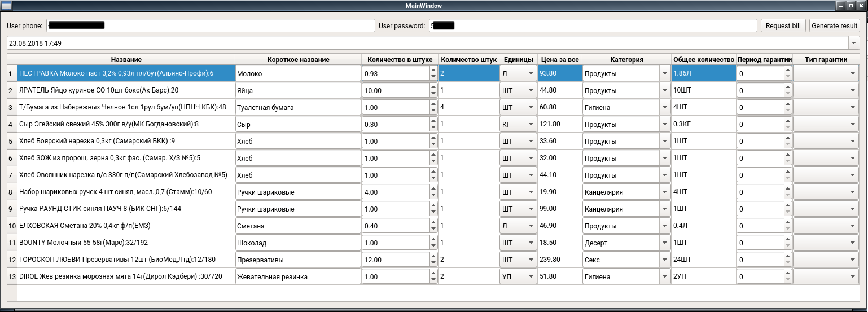The image size is (868, 312).
Task: Decrease quantity 10.00 in Яйца row
Action: point(433,94)
